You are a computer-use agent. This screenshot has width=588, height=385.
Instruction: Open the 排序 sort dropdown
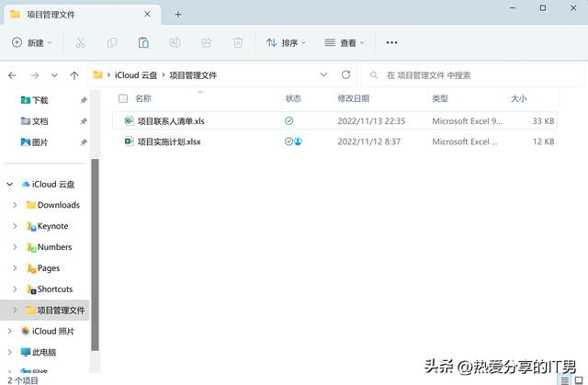pos(286,43)
